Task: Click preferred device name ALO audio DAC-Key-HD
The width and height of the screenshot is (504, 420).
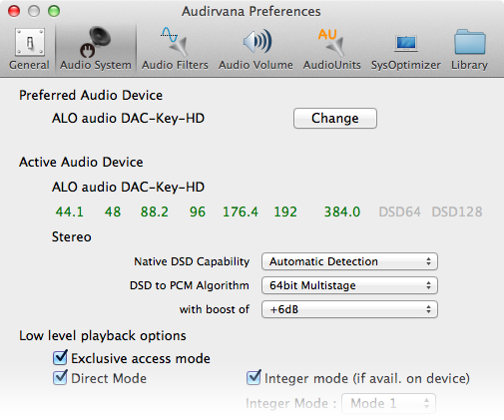Action: click(x=128, y=118)
